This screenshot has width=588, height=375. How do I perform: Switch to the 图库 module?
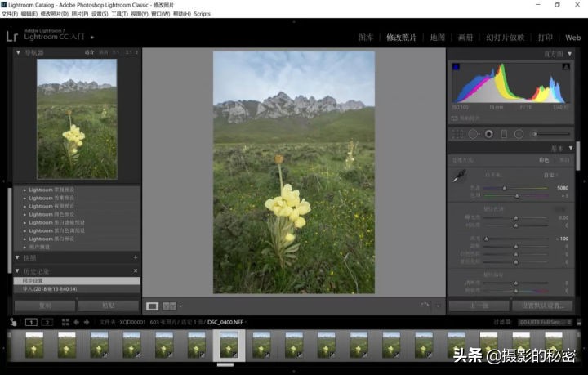coord(366,38)
